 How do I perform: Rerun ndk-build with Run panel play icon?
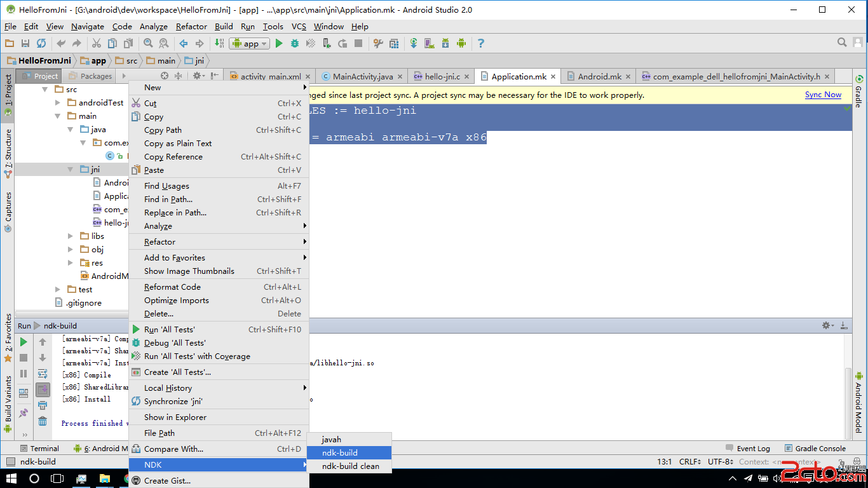(24, 342)
